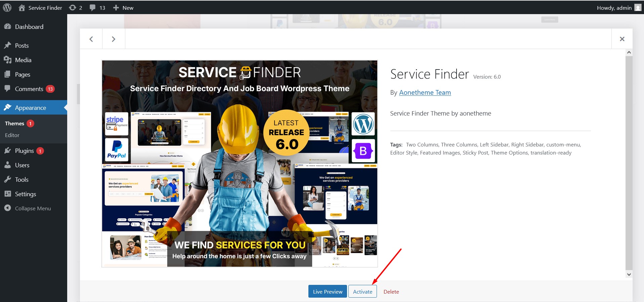
Task: Click the Service Finder site name
Action: click(x=45, y=8)
